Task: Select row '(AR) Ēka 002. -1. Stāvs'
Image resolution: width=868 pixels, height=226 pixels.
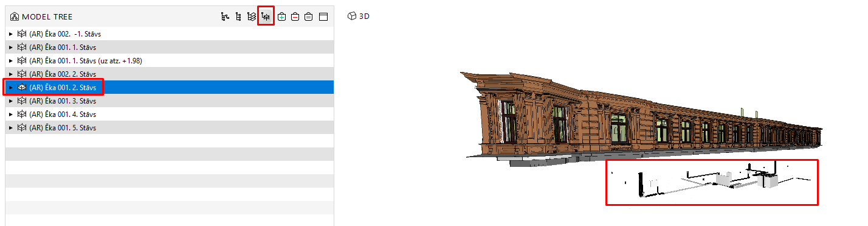Action: click(170, 34)
